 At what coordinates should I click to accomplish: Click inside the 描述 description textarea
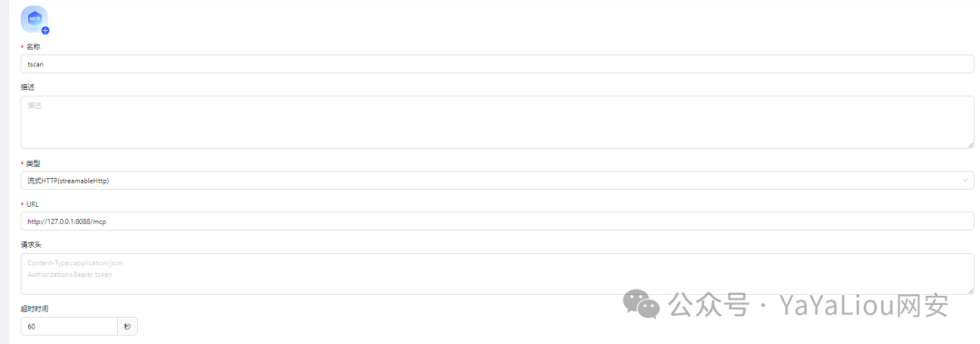[497, 122]
